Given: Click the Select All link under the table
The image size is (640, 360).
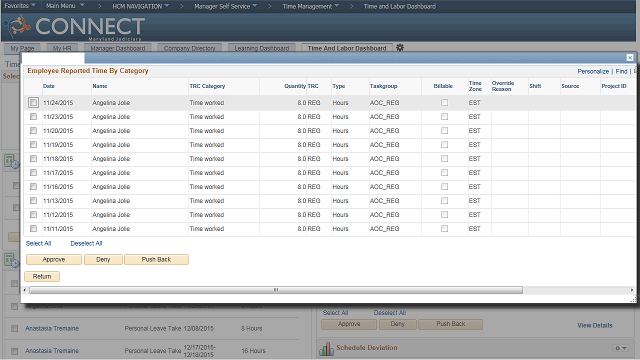Looking at the screenshot, I should click(x=38, y=244).
